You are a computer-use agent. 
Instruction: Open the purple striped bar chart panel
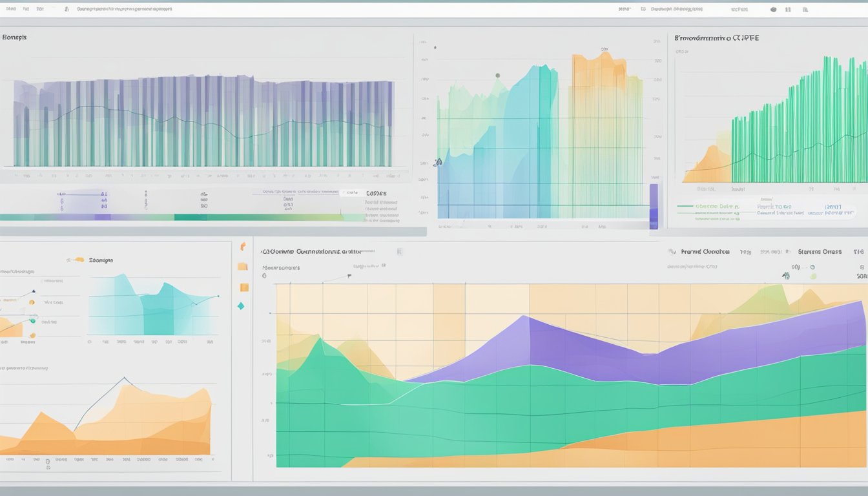[x=203, y=121]
